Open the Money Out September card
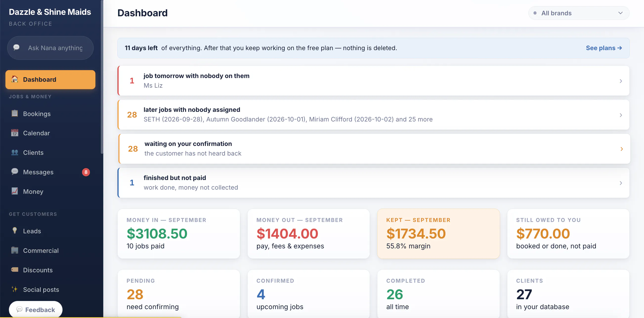 pyautogui.click(x=308, y=234)
